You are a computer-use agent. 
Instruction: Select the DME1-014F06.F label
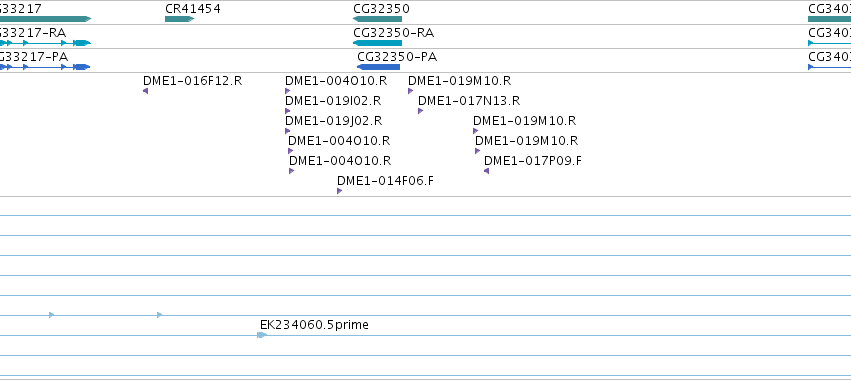pyautogui.click(x=385, y=181)
